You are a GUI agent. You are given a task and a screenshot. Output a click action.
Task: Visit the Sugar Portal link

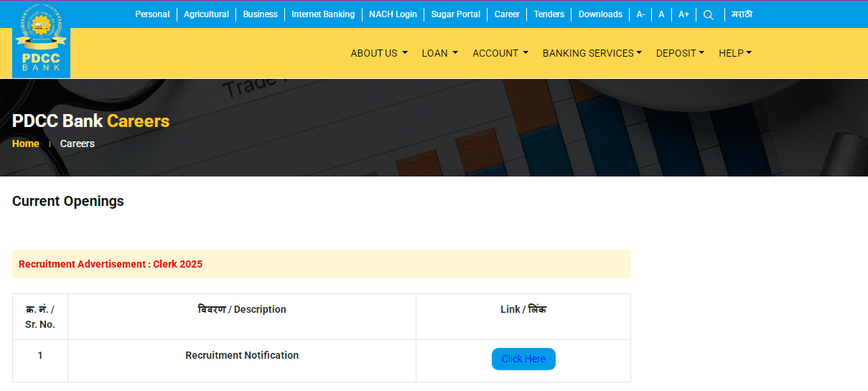[x=455, y=14]
